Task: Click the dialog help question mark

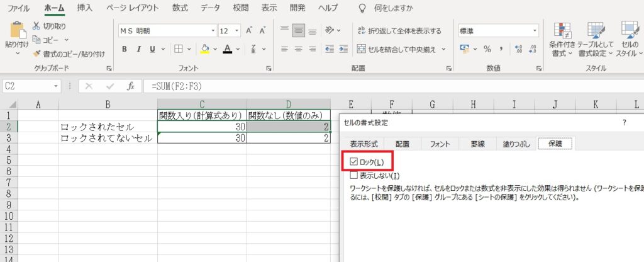Action: pyautogui.click(x=625, y=123)
